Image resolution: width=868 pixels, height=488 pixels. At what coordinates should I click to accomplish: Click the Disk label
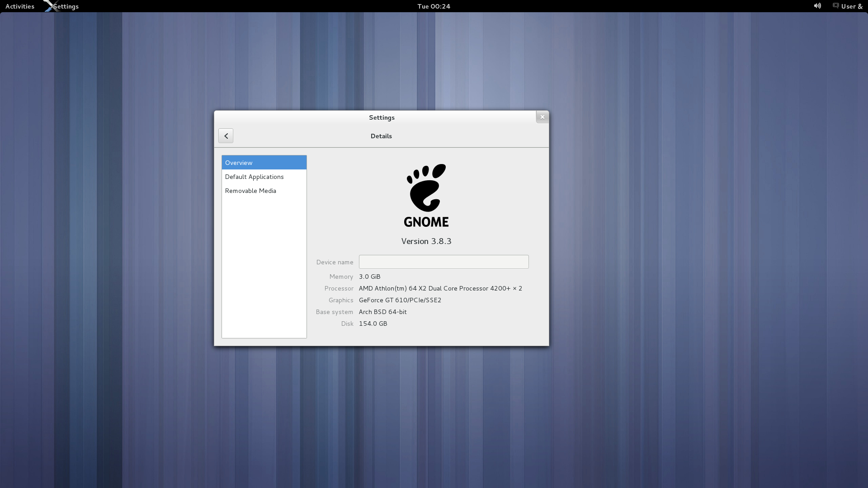(x=347, y=324)
